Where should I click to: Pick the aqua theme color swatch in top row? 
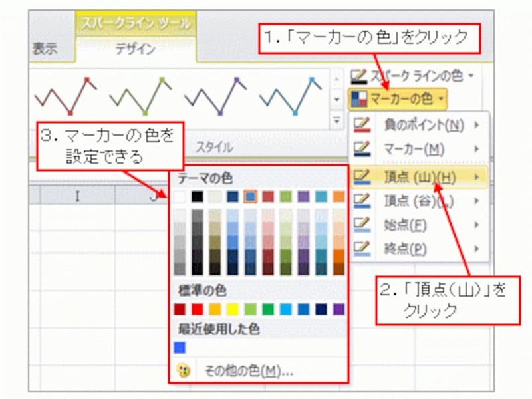pyautogui.click(x=321, y=197)
